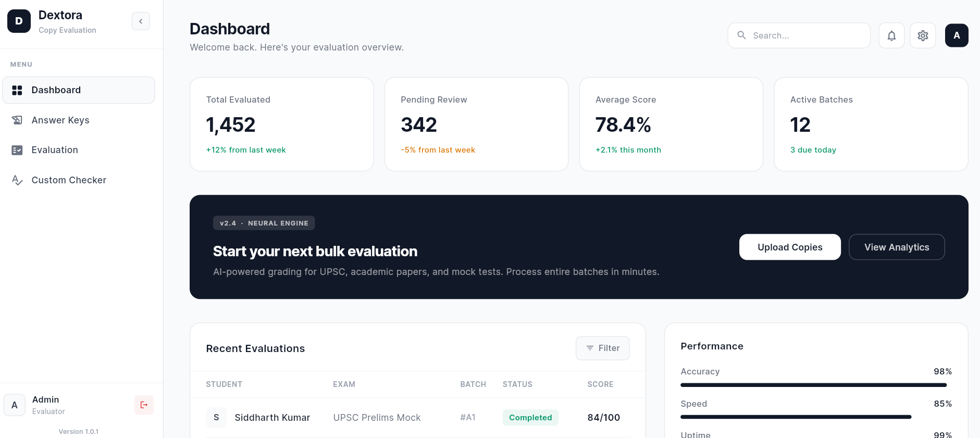980x438 pixels.
Task: Click the STATUS column header
Action: click(517, 384)
